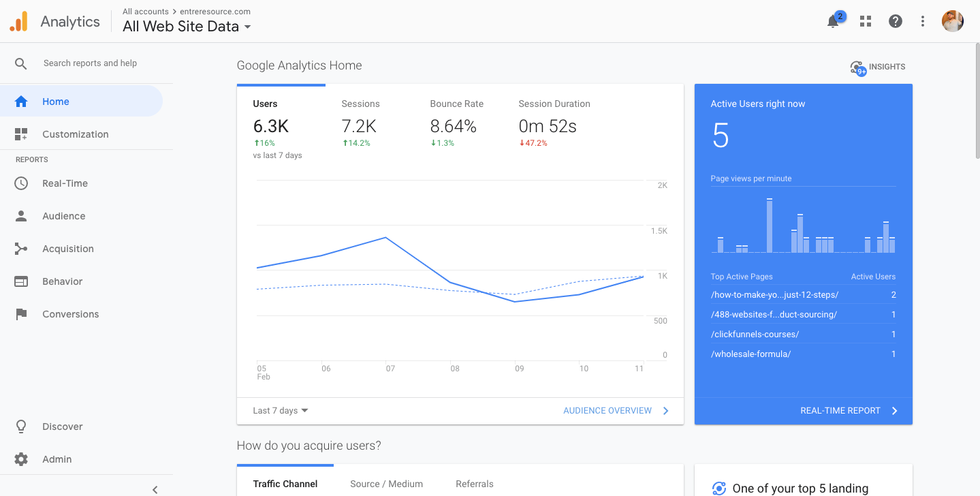Open the AUDIENCE OVERVIEW link
The width and height of the screenshot is (980, 496).
pos(607,411)
